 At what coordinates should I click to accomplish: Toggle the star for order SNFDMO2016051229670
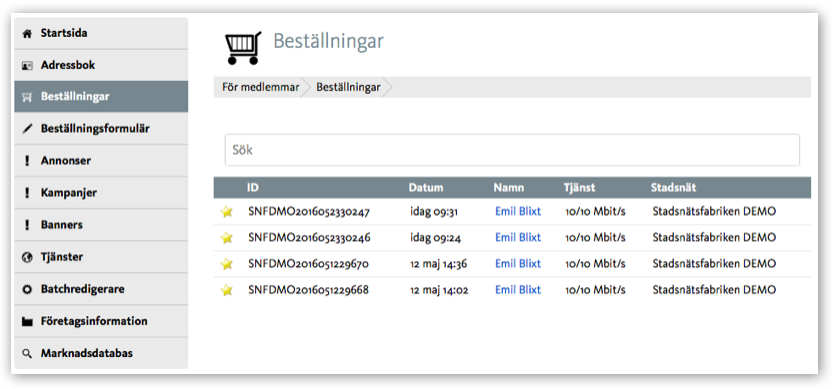pos(227,264)
